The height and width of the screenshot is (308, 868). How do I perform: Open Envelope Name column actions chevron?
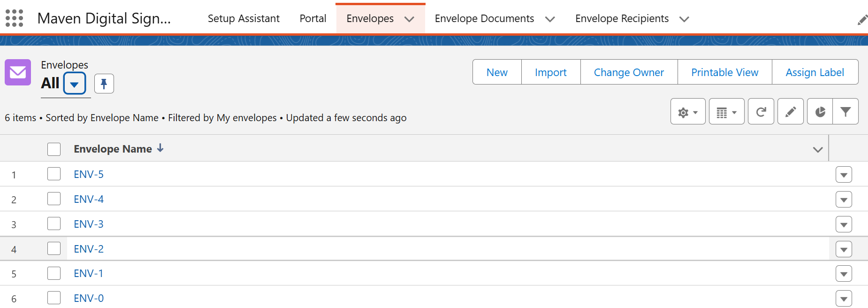[818, 149]
